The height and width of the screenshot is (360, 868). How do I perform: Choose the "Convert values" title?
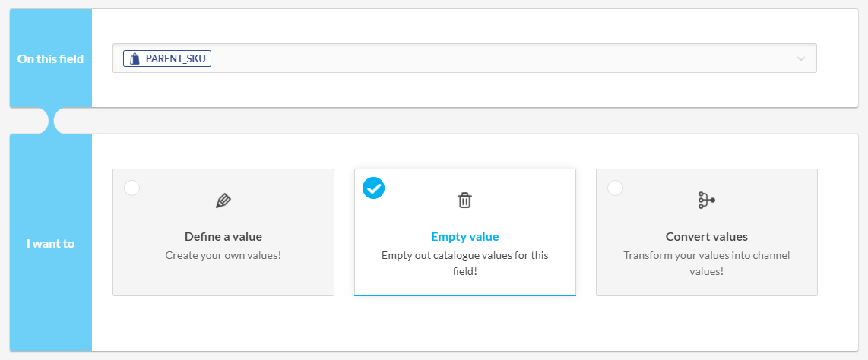(x=706, y=236)
